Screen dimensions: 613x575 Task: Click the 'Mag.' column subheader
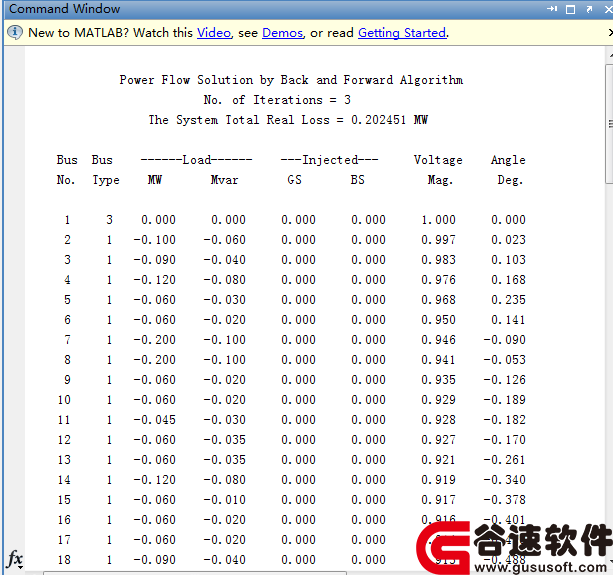click(440, 180)
